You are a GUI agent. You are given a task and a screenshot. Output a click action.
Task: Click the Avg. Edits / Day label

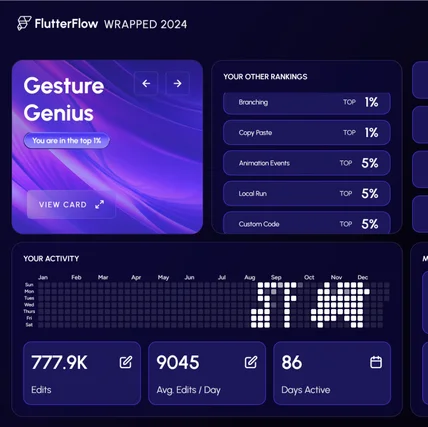click(189, 390)
